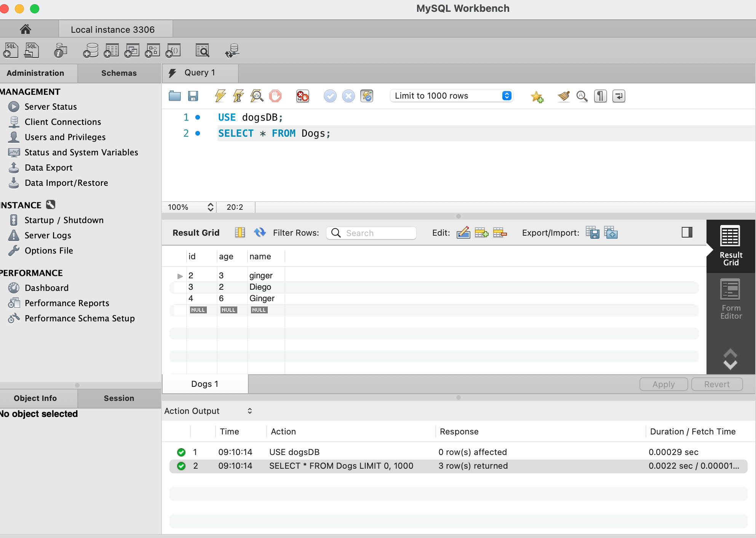This screenshot has width=756, height=538.
Task: Toggle wrap cell content icon in Result Grid
Action: pos(240,232)
